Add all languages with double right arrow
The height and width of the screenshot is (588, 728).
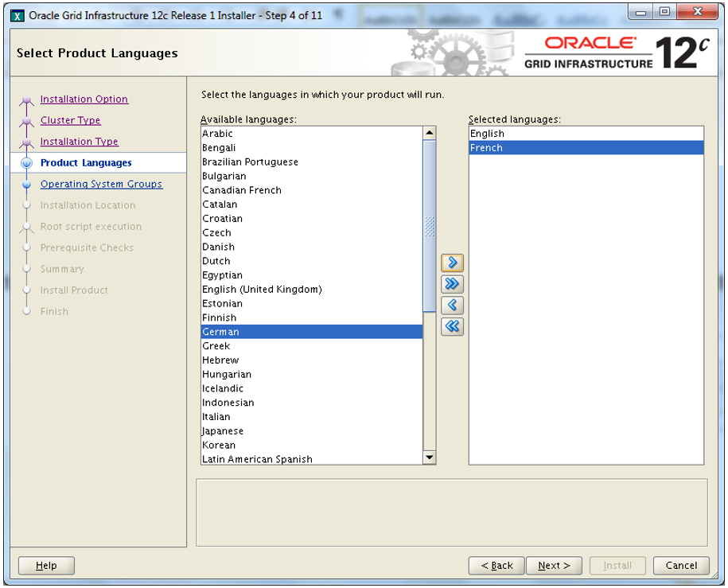point(452,284)
